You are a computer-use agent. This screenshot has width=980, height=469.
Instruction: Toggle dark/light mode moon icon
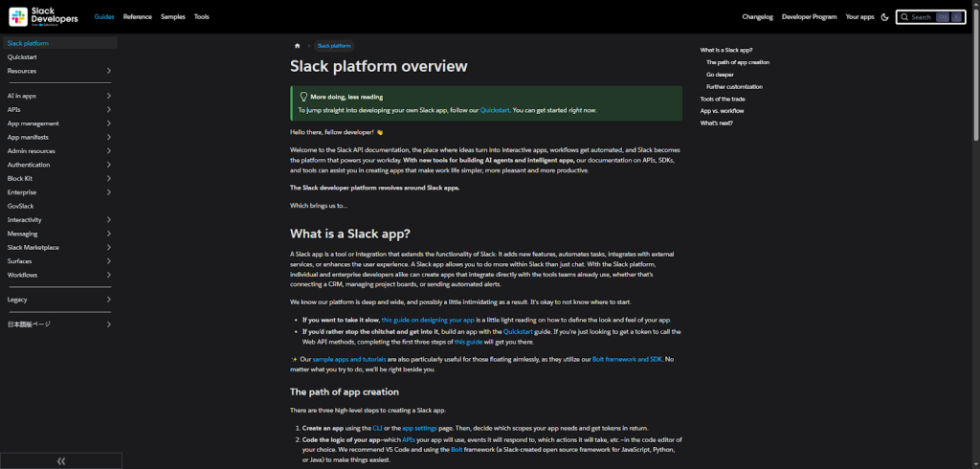884,17
